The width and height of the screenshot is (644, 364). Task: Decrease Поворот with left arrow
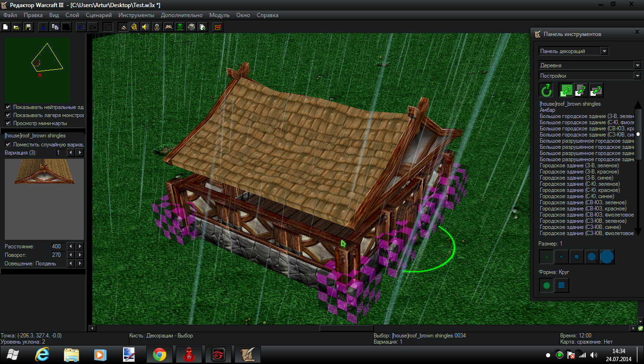pyautogui.click(x=71, y=255)
